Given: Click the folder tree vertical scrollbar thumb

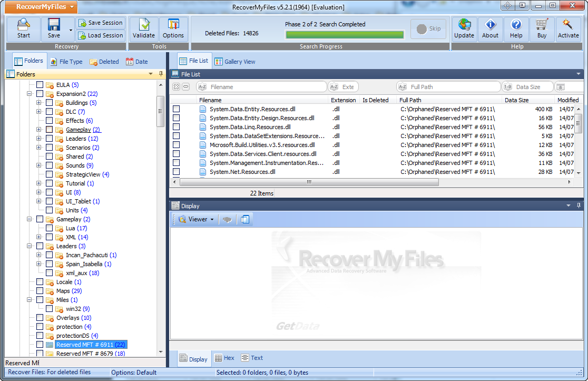Looking at the screenshot, I should [160, 111].
